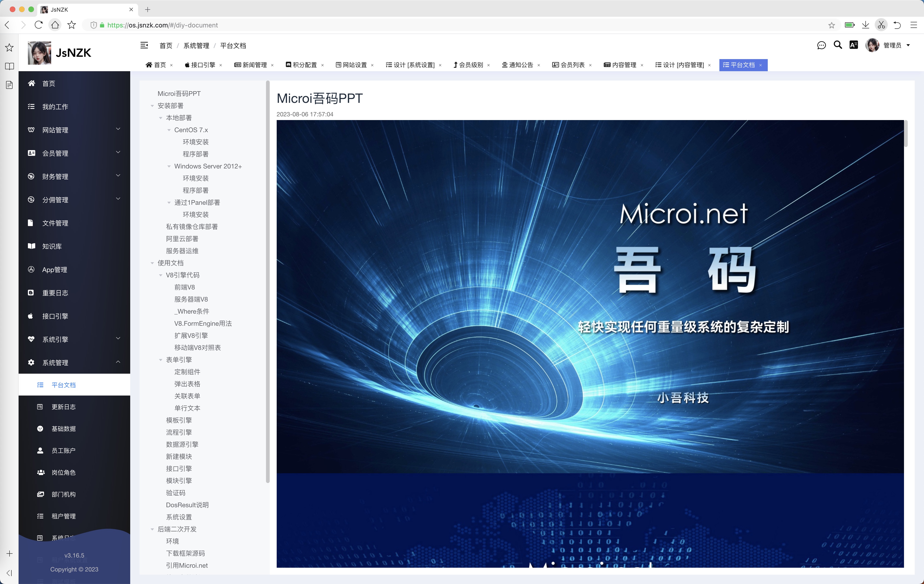Viewport: 924px width, 584px height.
Task: Click the language translate icon
Action: [x=854, y=45]
